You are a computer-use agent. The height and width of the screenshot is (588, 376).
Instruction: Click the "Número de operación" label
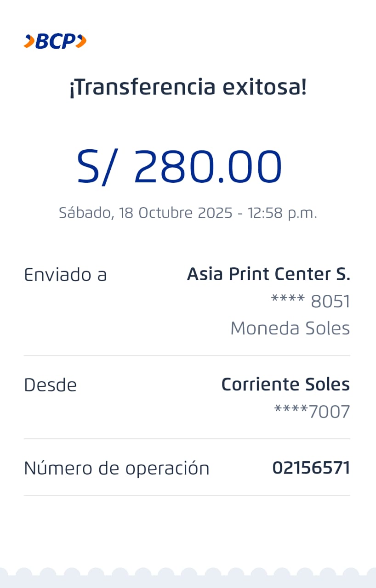click(x=116, y=468)
